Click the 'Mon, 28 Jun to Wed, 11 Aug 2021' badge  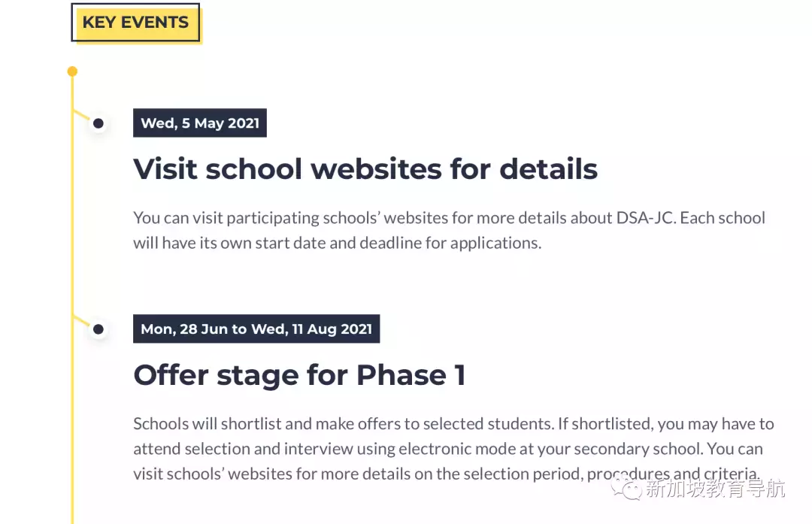256,329
